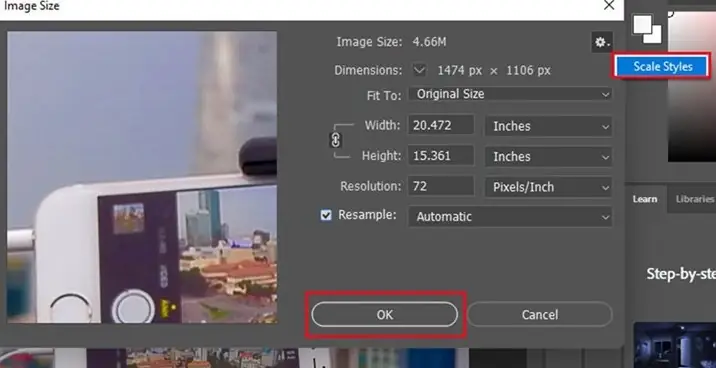Image resolution: width=716 pixels, height=368 pixels.
Task: Expand the Dimensions unit chevron
Action: point(419,70)
